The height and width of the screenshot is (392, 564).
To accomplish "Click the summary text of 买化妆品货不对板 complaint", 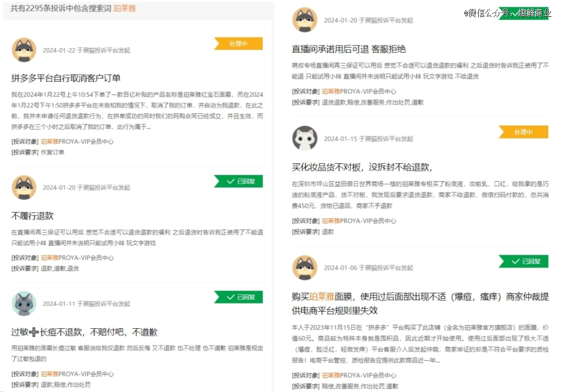I will pyautogui.click(x=420, y=195).
